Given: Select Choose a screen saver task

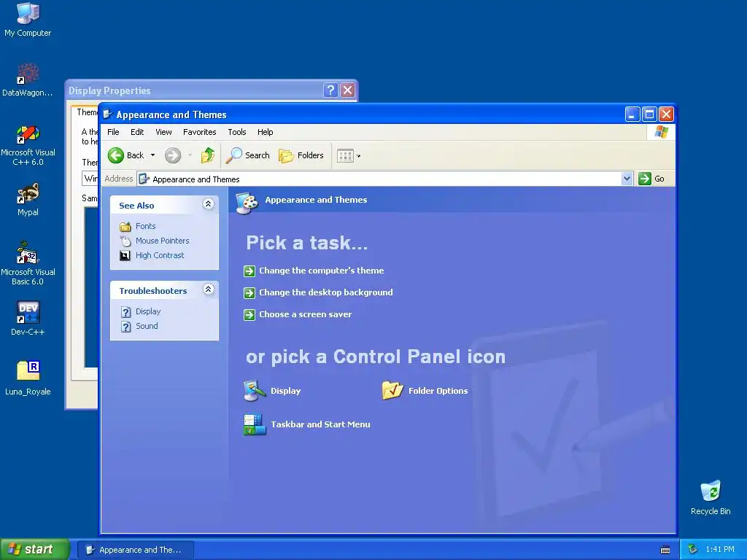Looking at the screenshot, I should click(x=306, y=314).
